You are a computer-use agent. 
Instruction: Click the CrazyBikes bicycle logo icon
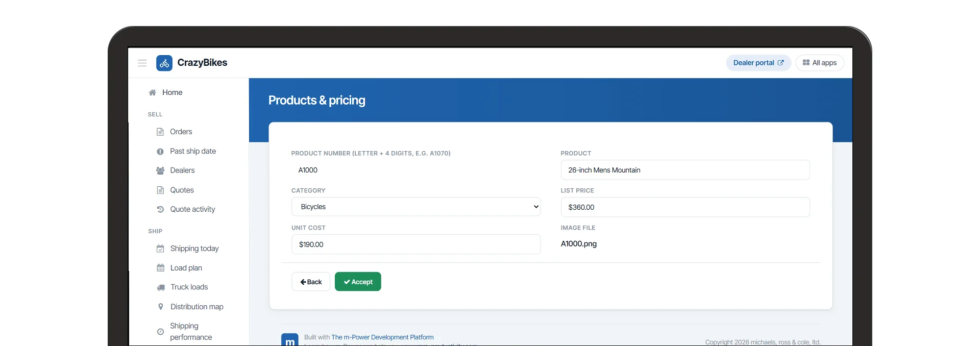click(x=164, y=63)
